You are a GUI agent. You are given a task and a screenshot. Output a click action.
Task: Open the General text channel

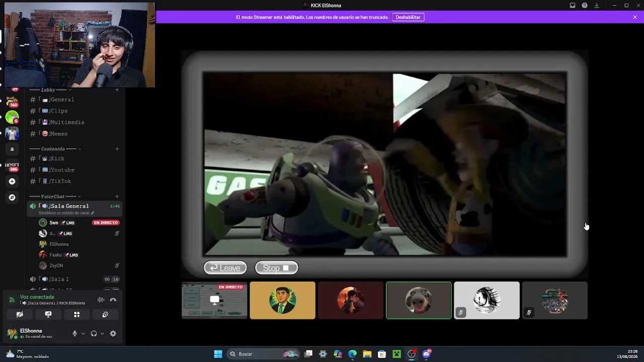[75, 100]
